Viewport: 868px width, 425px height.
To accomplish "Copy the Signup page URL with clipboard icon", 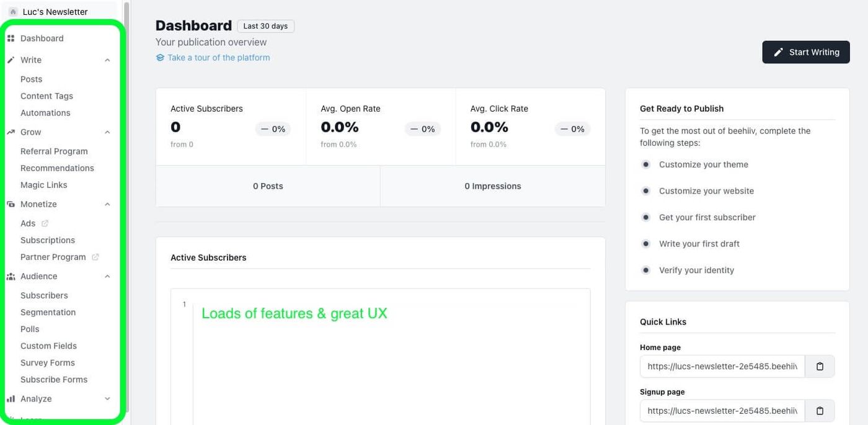I will [820, 411].
